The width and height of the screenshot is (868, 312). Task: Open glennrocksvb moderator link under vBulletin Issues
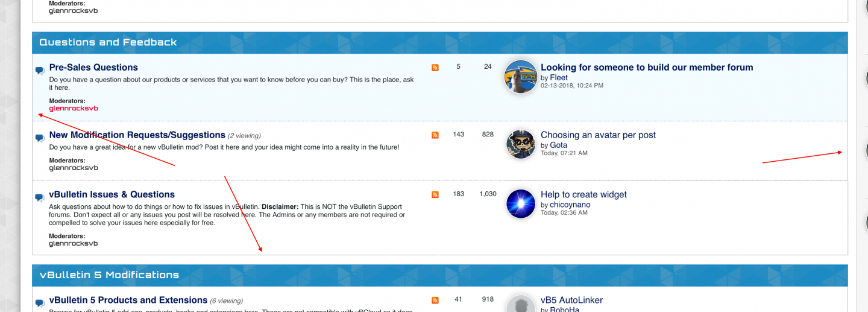point(74,244)
